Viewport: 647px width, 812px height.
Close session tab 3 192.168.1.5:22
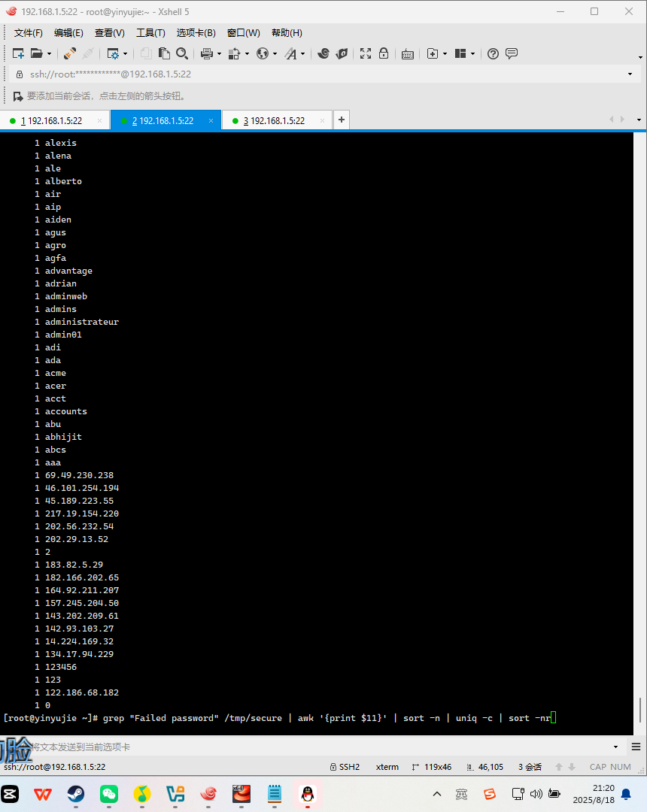coord(322,120)
